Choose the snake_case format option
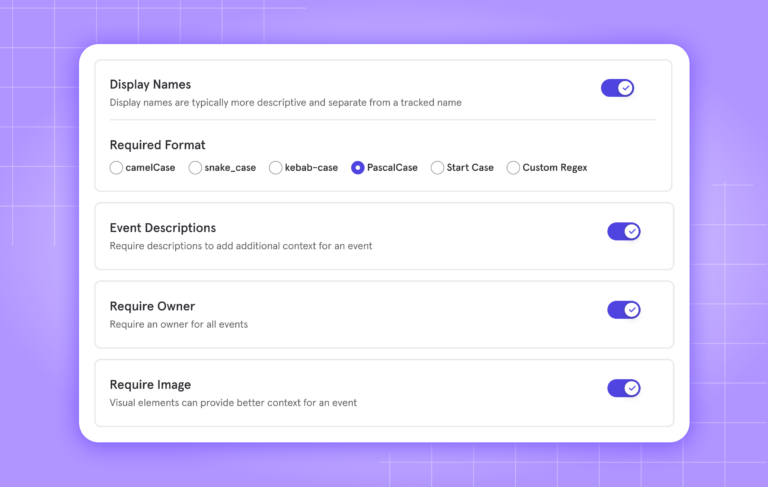 click(195, 168)
